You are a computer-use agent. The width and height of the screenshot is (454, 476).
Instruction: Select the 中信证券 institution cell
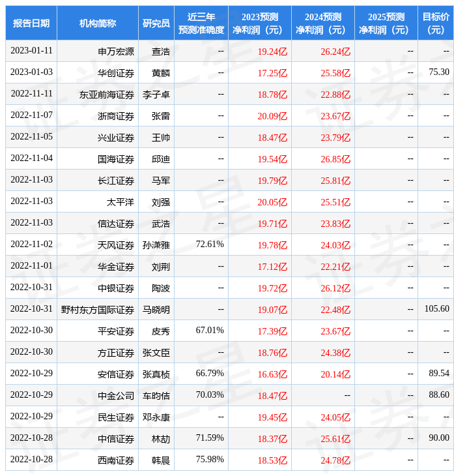(98, 439)
